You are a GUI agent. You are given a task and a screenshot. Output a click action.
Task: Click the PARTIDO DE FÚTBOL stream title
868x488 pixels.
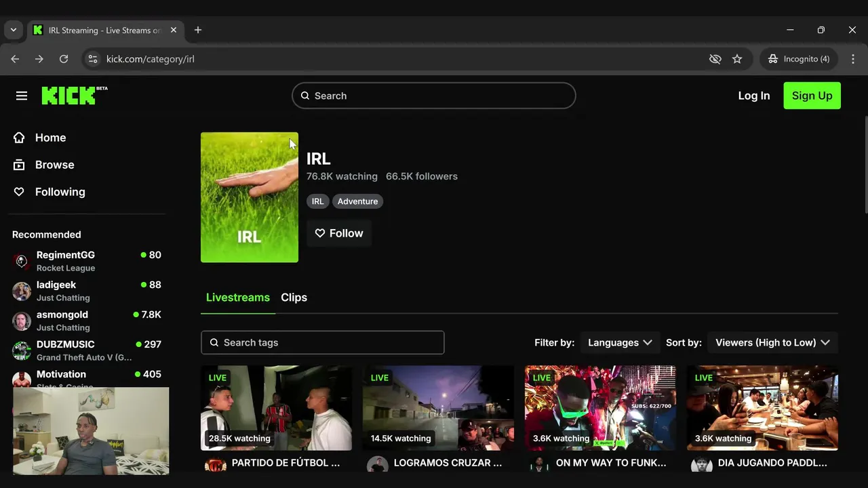(285, 463)
